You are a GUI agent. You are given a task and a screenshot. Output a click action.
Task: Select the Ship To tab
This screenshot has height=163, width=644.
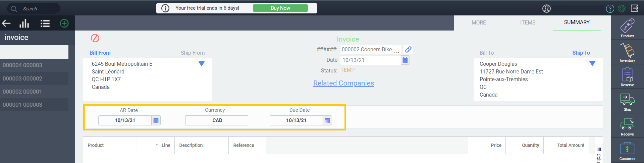(581, 53)
